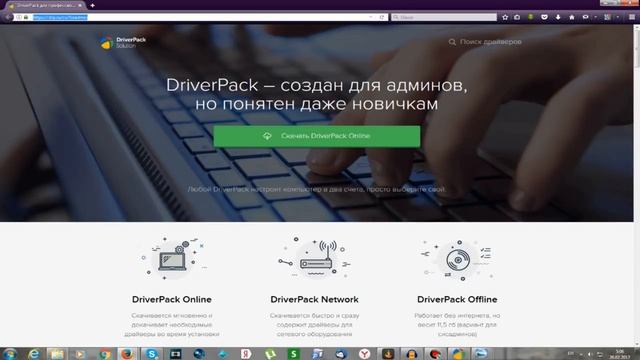Click the disc illustration for DriverPack Offline
640x360 pixels.
point(458,260)
